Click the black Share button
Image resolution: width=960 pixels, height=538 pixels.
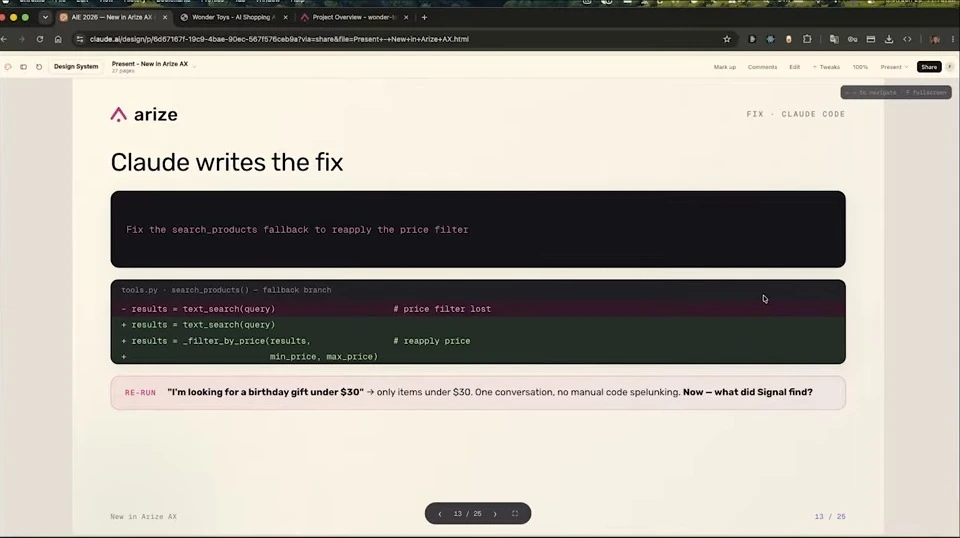929,67
